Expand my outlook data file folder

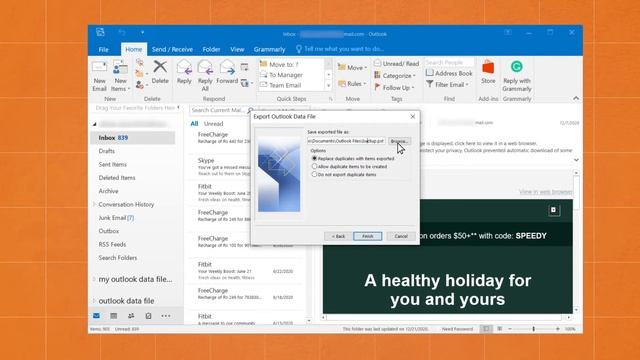(94, 279)
